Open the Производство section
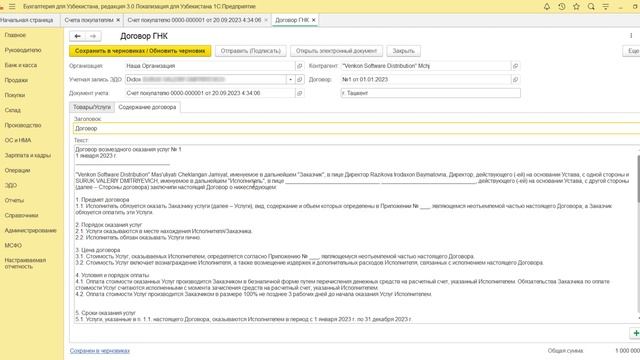 (23, 125)
